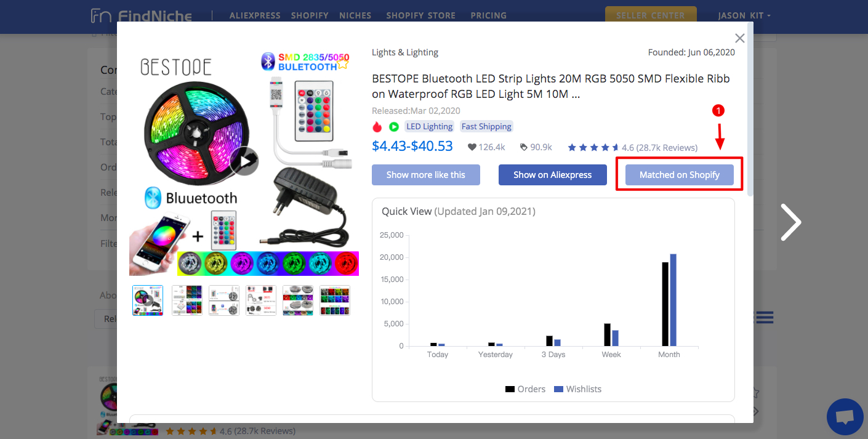Viewport: 868px width, 439px height.
Task: Open the chat support bubble
Action: click(845, 417)
